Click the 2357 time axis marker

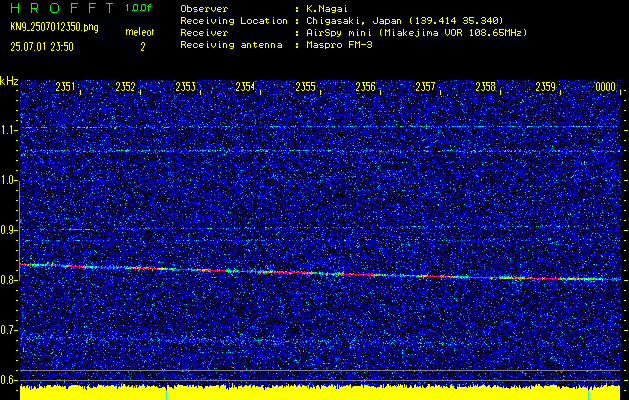(425, 87)
